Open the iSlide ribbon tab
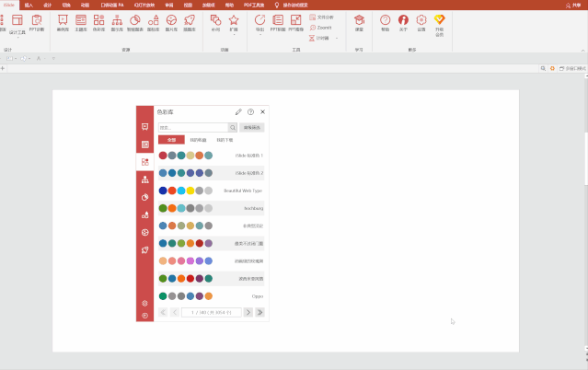Image resolution: width=588 pixels, height=370 pixels. (9, 5)
